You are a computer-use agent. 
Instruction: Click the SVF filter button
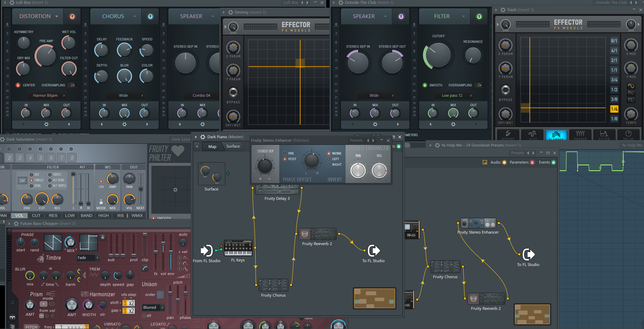22,180
